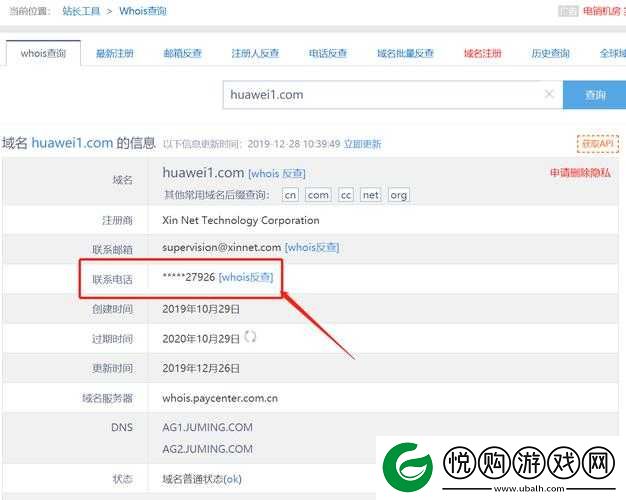
Task: Open the 邮箱反查 tab
Action: (x=182, y=53)
